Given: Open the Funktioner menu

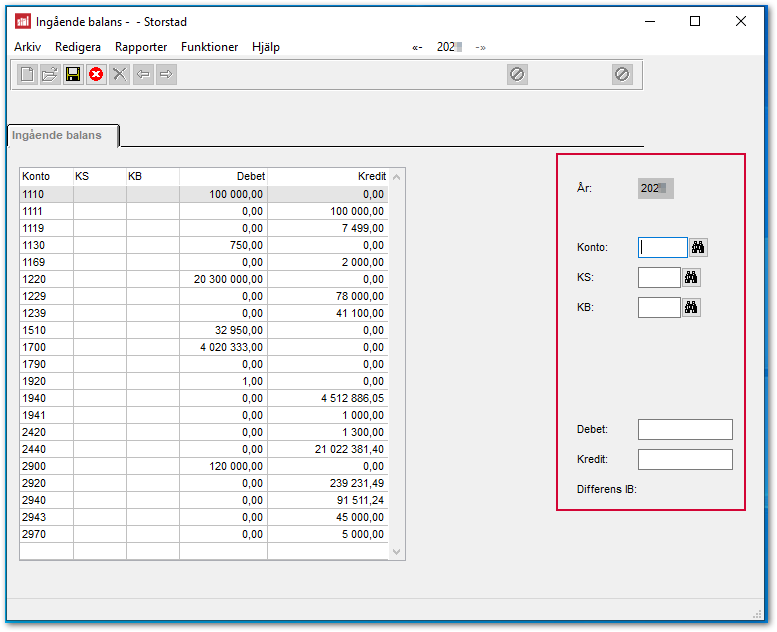Looking at the screenshot, I should (x=211, y=47).
